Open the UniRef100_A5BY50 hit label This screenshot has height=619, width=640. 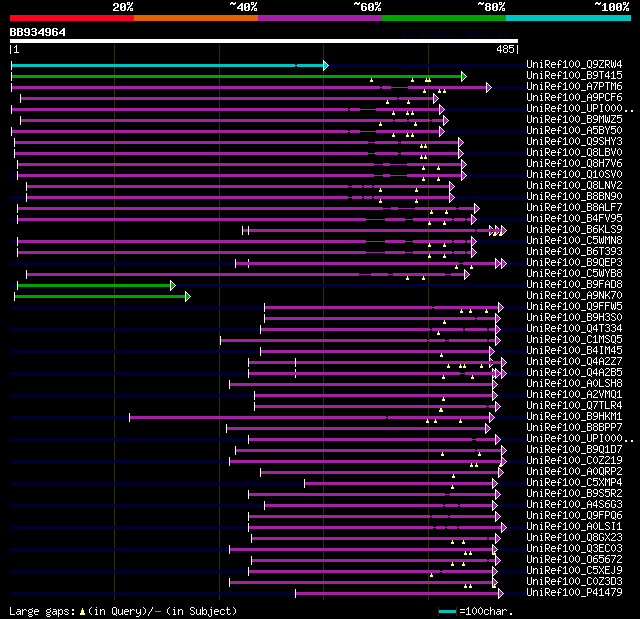coord(574,131)
